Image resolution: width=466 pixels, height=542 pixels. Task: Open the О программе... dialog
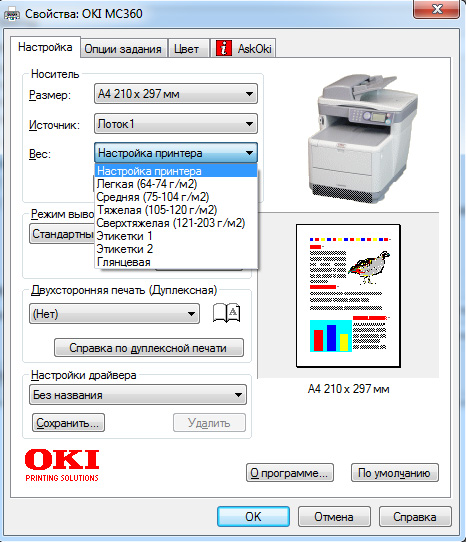tap(289, 473)
